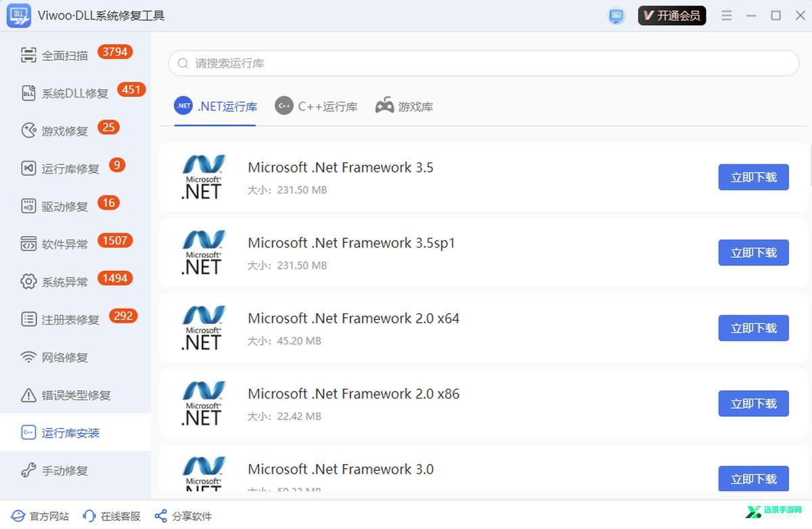Viewport: 812px width, 529px height.
Task: Select 网络修复 sidebar item
Action: pyautogui.click(x=75, y=357)
